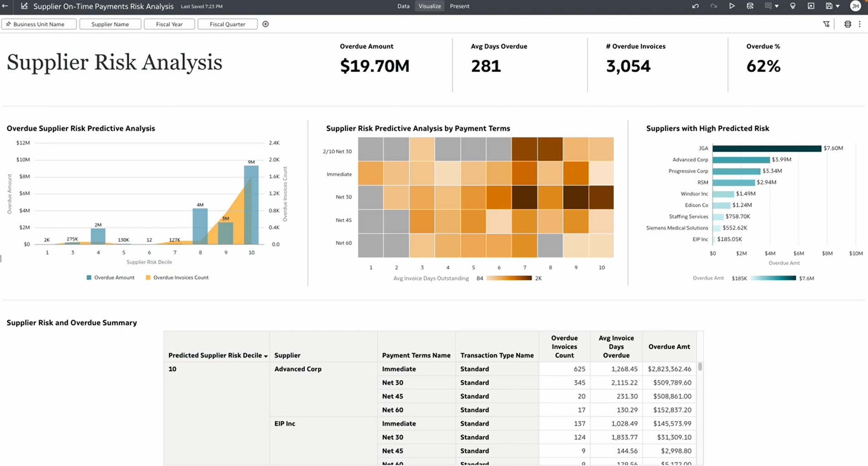Click the Windsor Inc $1.49M bar
Viewport: 868px width, 466px height.
click(x=723, y=194)
